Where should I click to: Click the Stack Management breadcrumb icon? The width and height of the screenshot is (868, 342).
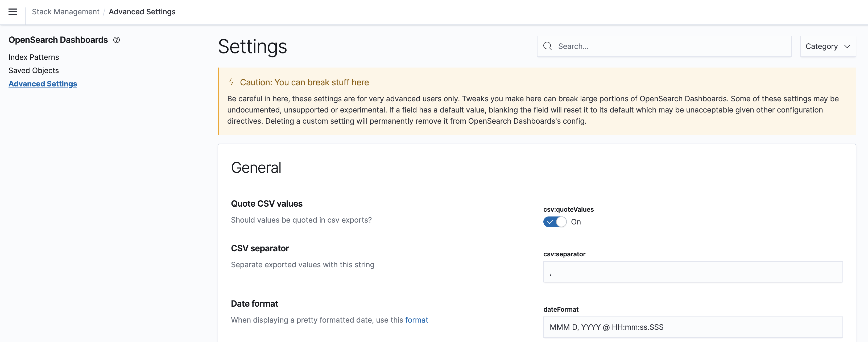pos(65,12)
